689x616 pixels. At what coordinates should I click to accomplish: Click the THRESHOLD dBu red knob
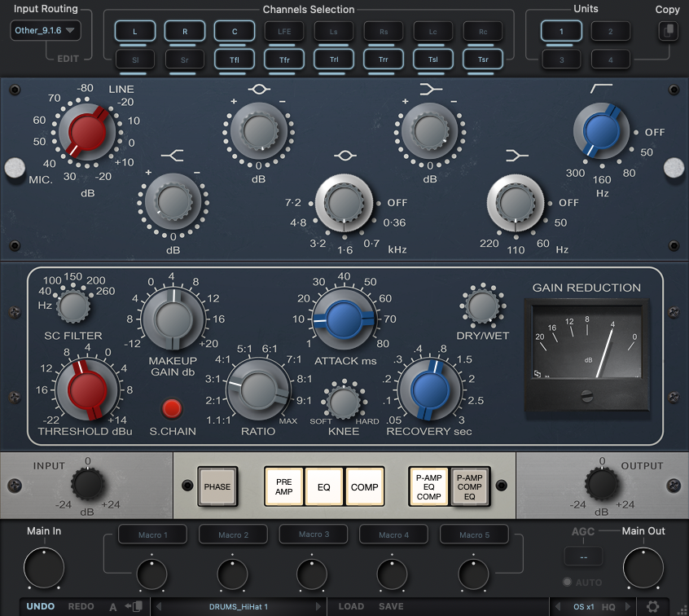tap(85, 389)
